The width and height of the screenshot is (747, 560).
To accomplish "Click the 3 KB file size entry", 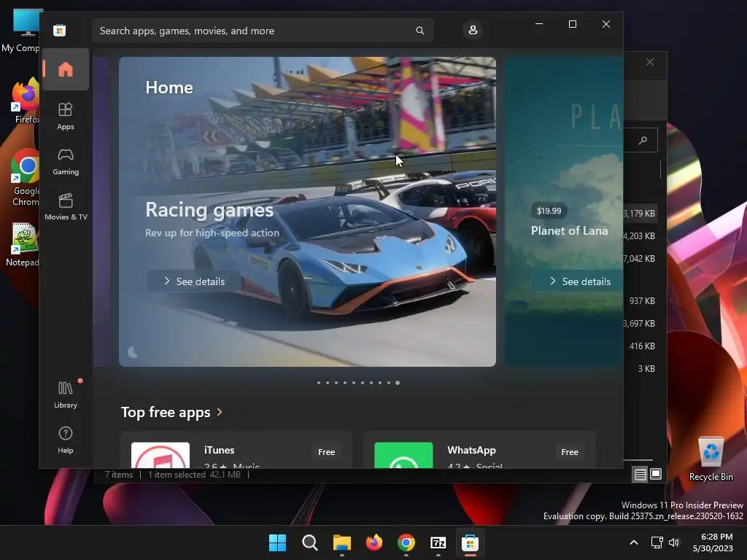I will point(646,368).
